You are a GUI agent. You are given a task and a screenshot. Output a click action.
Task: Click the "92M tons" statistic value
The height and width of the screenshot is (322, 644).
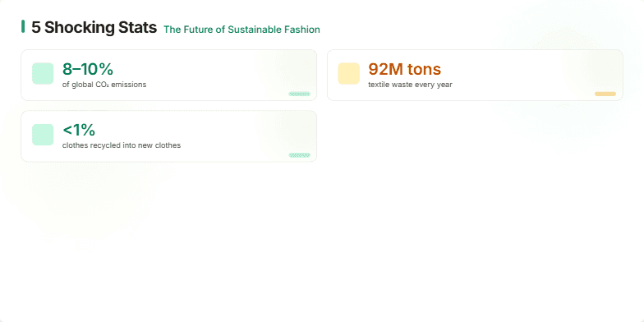pos(404,69)
